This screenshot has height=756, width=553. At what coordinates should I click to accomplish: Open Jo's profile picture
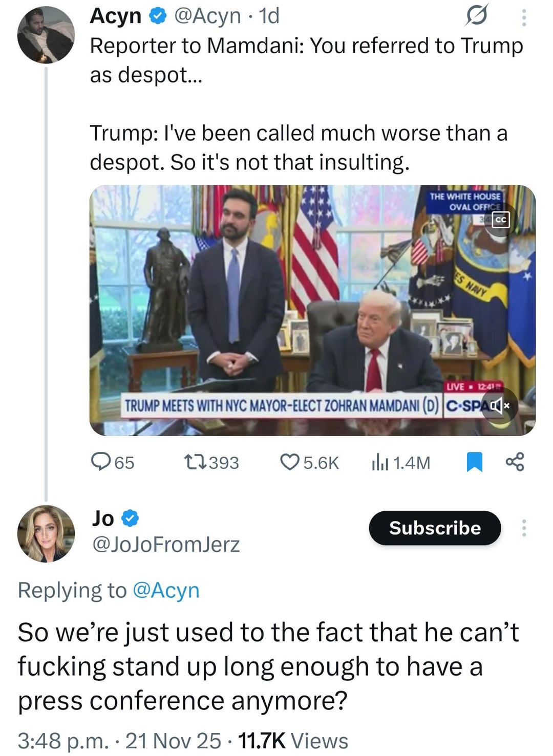click(x=46, y=533)
